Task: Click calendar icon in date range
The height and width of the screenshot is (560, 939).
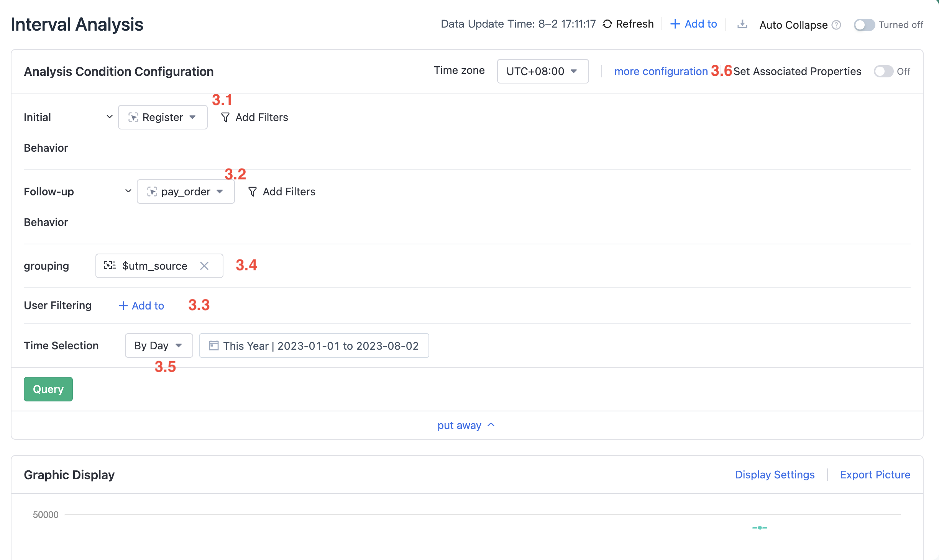Action: click(213, 345)
